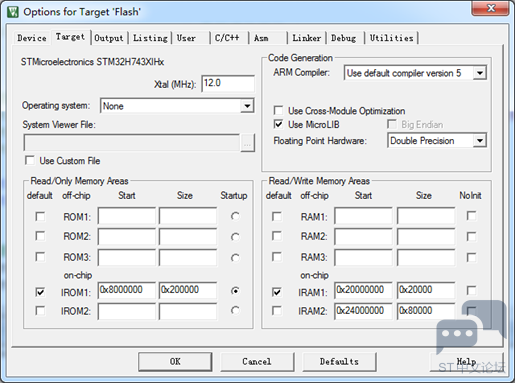515x383 pixels.
Task: Check the RAM1 default checkbox
Action: (x=277, y=216)
